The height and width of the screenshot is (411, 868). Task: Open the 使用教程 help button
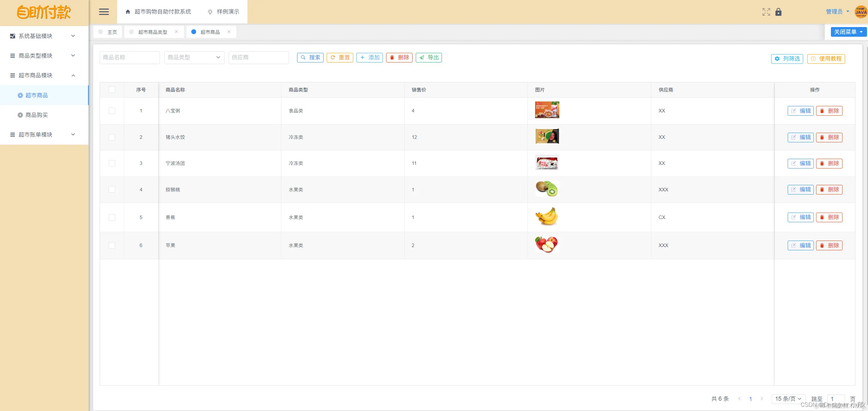pos(826,59)
